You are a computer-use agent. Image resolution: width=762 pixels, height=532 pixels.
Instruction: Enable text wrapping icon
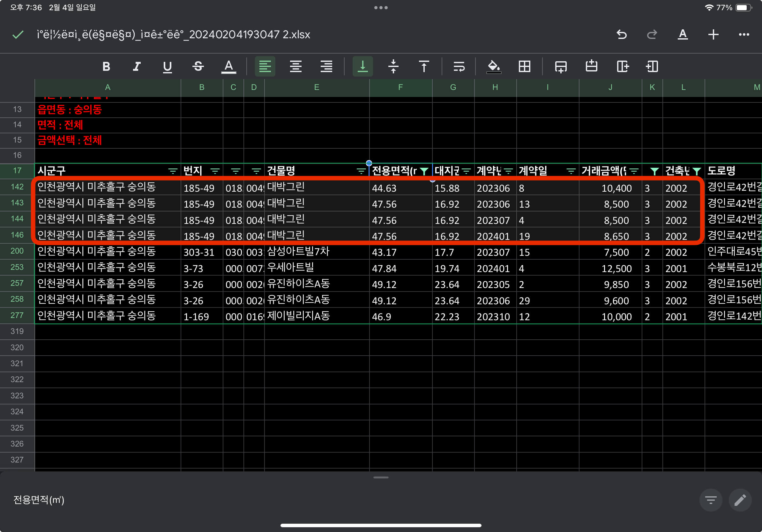click(x=459, y=67)
